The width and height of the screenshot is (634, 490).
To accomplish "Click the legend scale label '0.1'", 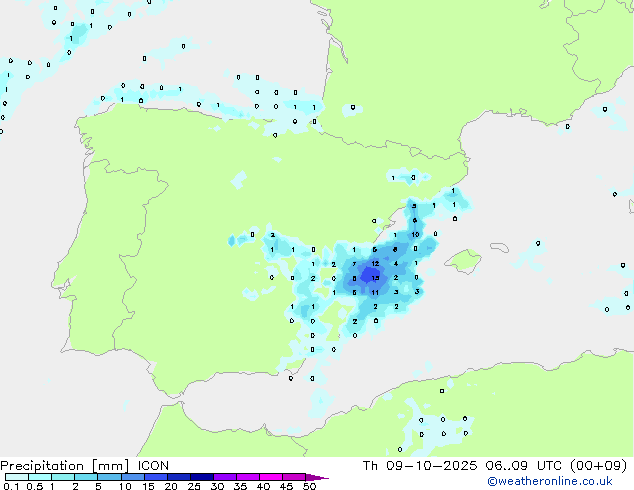I will click(11, 486).
